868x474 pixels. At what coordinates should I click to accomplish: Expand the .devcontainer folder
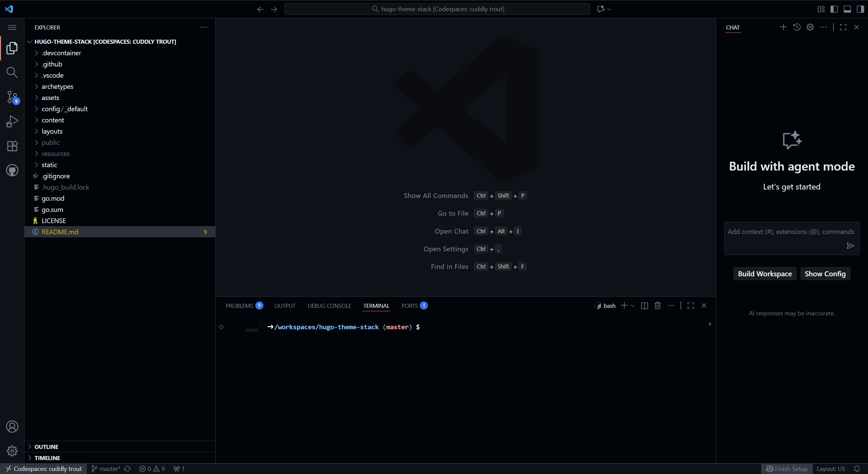click(x=37, y=53)
